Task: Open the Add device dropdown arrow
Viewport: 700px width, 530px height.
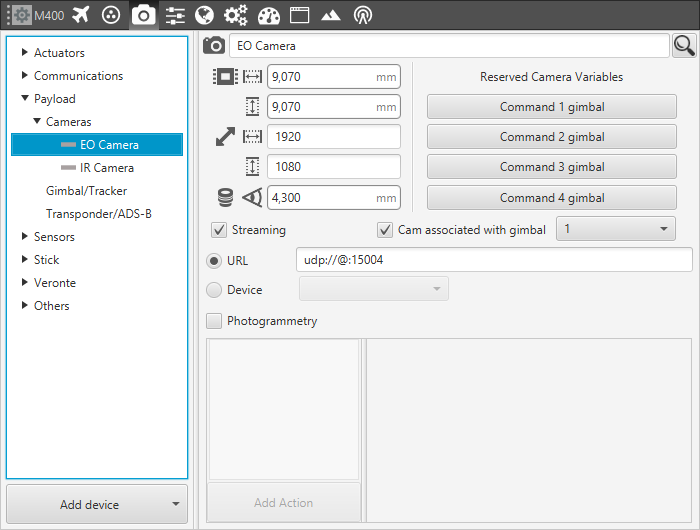Action: [176, 504]
